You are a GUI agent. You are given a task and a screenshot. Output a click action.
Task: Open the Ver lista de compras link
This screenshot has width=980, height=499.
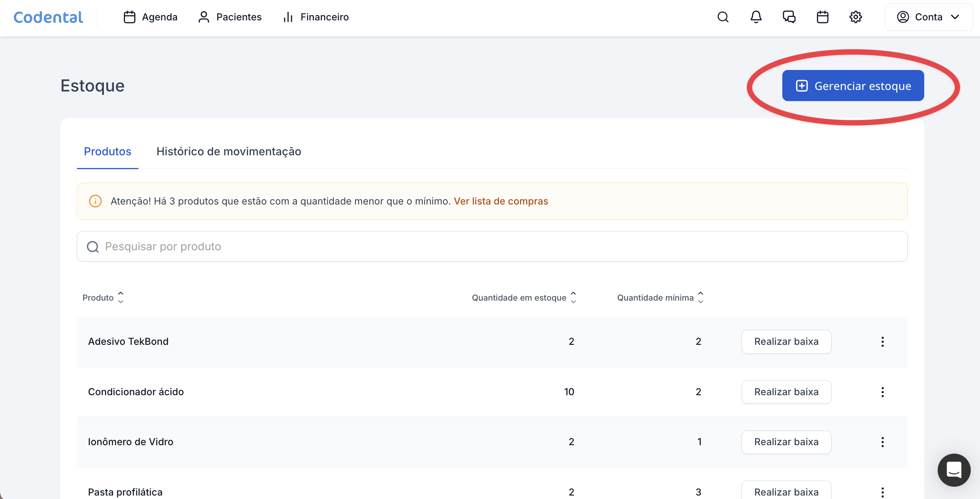click(x=500, y=201)
